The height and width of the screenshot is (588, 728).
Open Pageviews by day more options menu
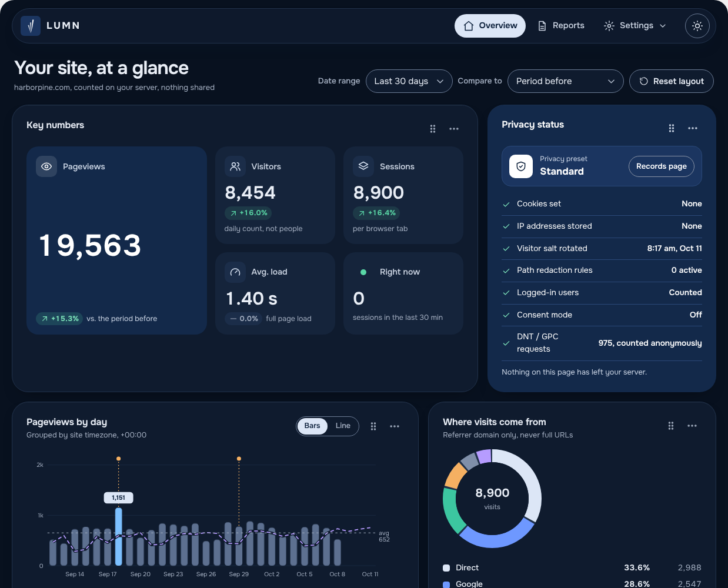click(x=395, y=426)
